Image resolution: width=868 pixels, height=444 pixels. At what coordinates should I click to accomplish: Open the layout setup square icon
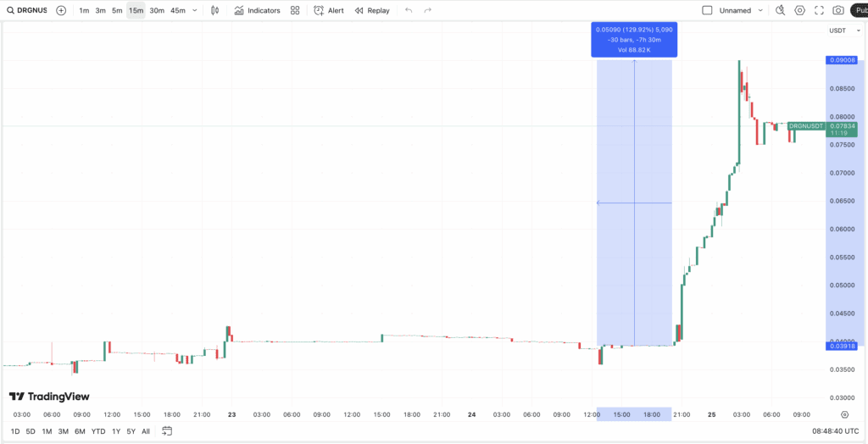(707, 10)
